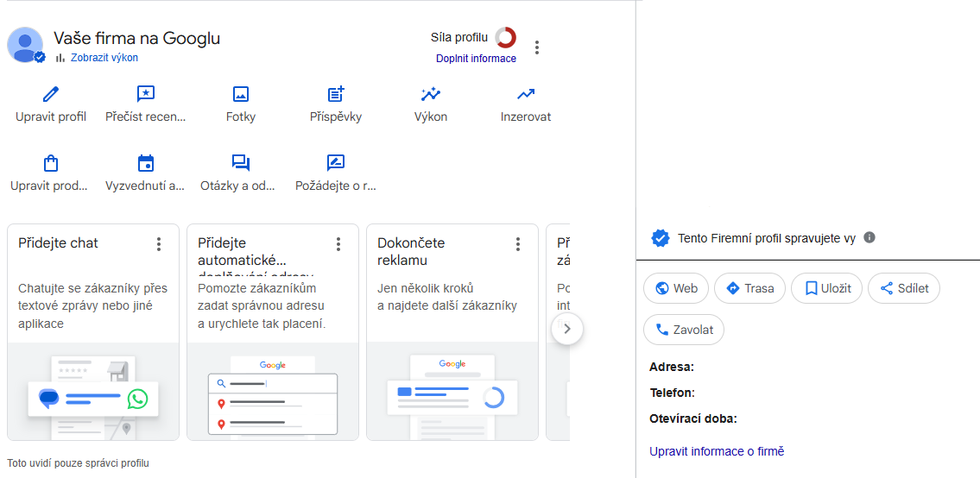Viewport: 980px width, 478px height.
Task: Click Požádejte o recenze icon
Action: (336, 163)
